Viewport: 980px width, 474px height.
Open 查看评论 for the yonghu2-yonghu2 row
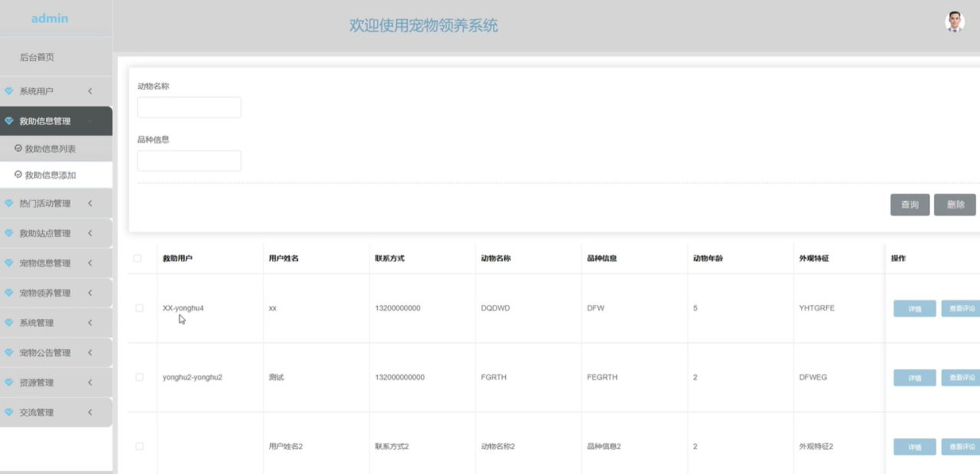tap(961, 377)
